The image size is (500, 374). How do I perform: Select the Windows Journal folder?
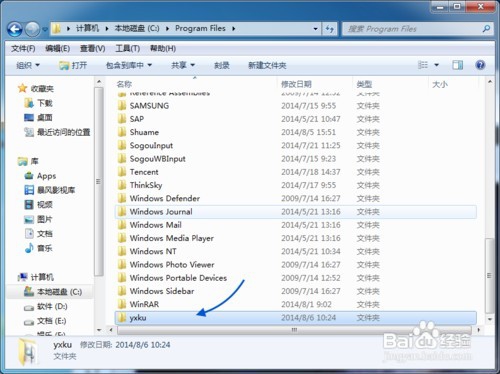click(296, 212)
